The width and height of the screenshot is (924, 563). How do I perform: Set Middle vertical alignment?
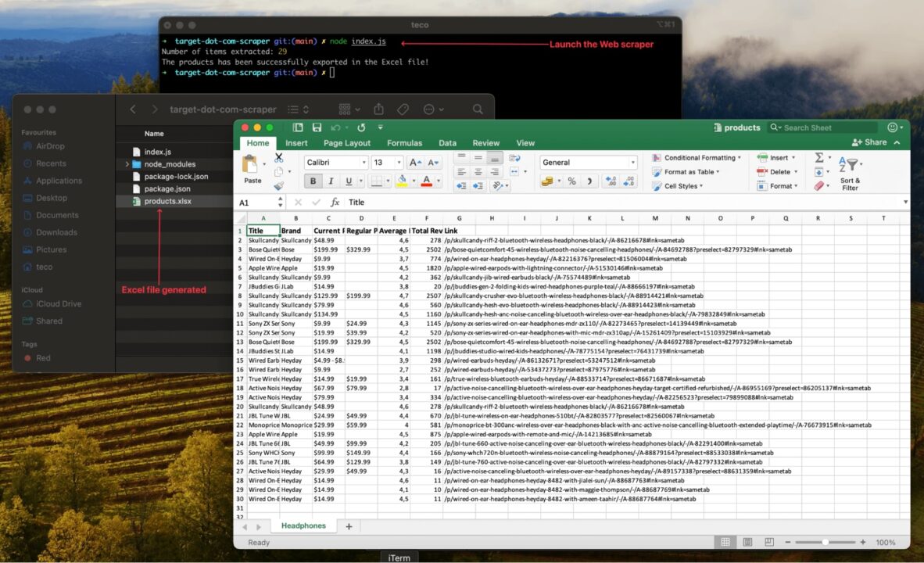[478, 157]
